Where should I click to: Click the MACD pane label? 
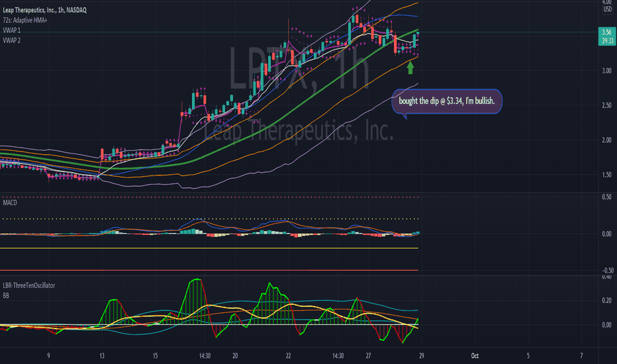[x=10, y=203]
